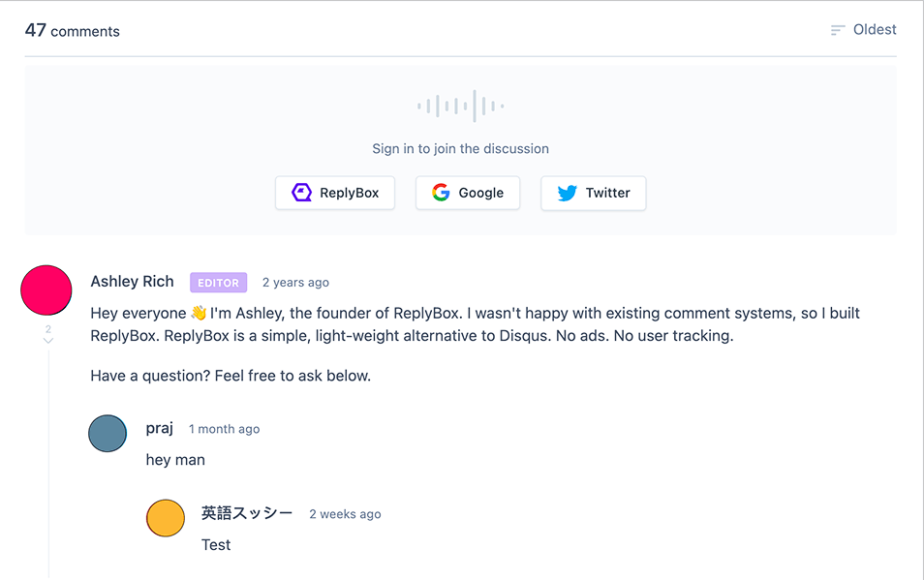Follow the "1 month ago" timestamp
Image resolution: width=924 pixels, height=580 pixels.
pyautogui.click(x=224, y=429)
